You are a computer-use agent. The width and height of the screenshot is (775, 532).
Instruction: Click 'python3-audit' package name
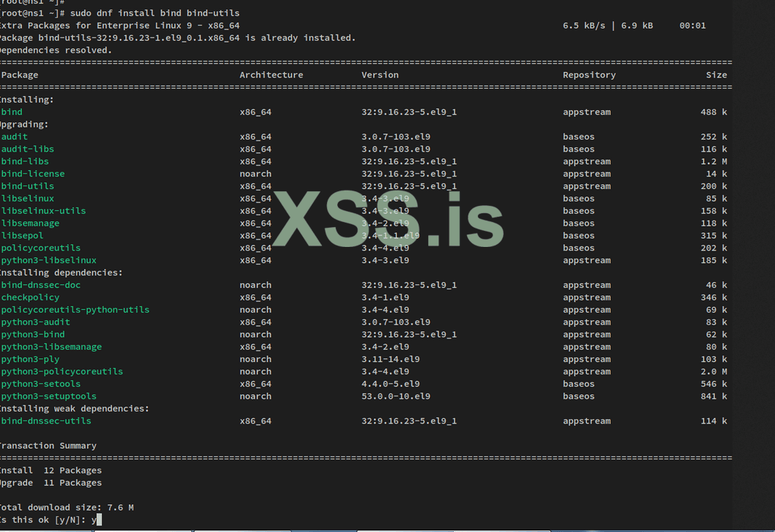pos(36,322)
